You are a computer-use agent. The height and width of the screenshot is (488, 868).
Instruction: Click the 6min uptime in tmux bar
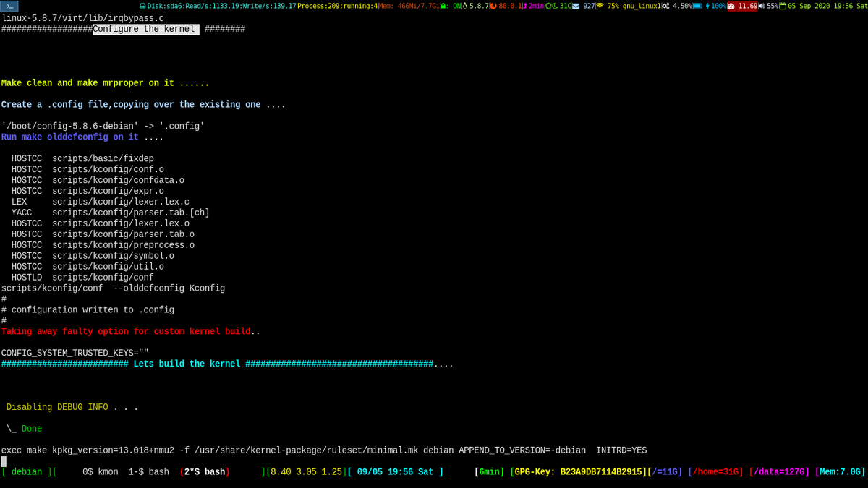pyautogui.click(x=491, y=472)
